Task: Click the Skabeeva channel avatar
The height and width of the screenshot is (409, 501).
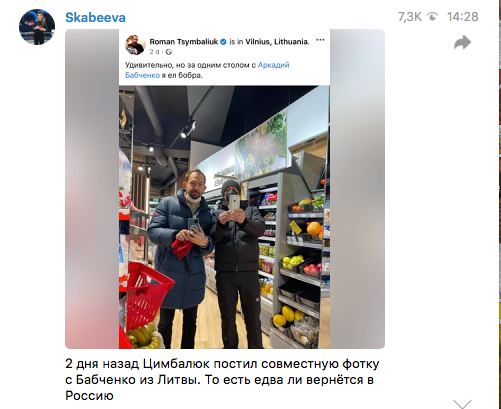Action: pyautogui.click(x=37, y=27)
